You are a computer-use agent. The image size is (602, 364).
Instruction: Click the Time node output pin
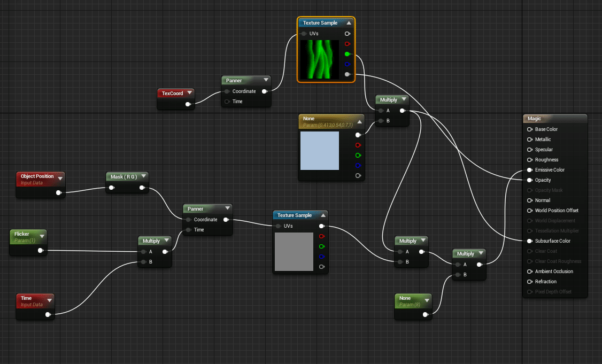(48, 315)
